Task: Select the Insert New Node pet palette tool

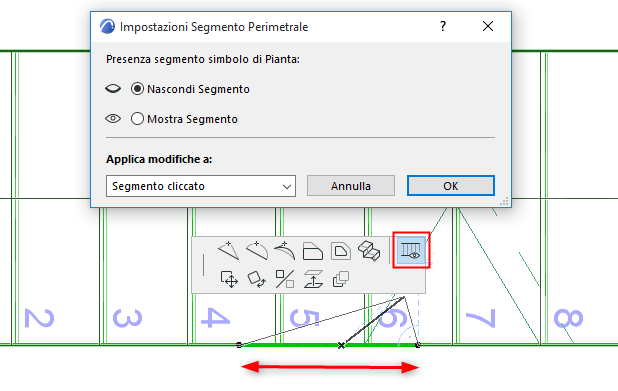Action: click(x=229, y=251)
